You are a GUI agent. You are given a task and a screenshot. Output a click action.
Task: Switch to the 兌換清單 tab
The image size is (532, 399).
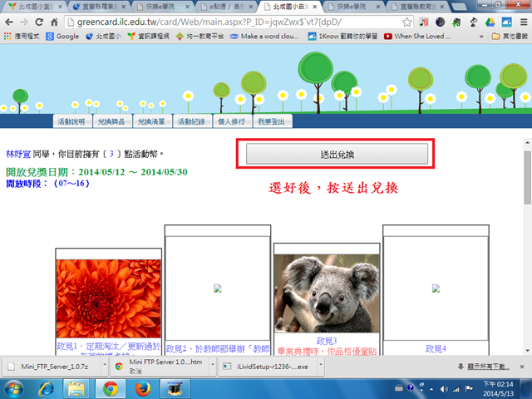click(151, 122)
